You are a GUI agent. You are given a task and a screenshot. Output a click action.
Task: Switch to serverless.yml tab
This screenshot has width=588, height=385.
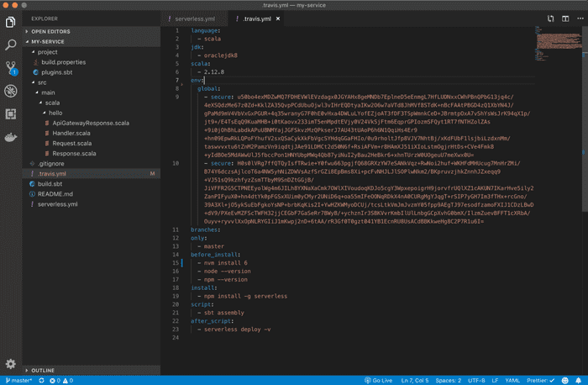click(x=195, y=18)
